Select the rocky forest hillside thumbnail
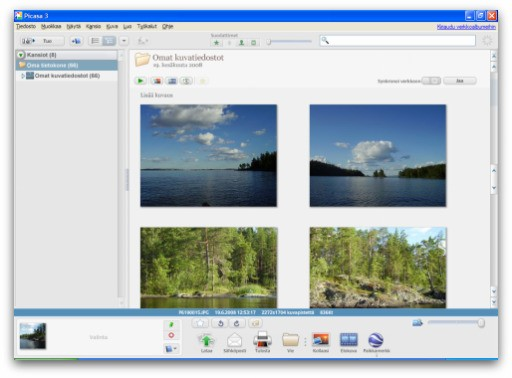The width and height of the screenshot is (512, 378). point(378,268)
